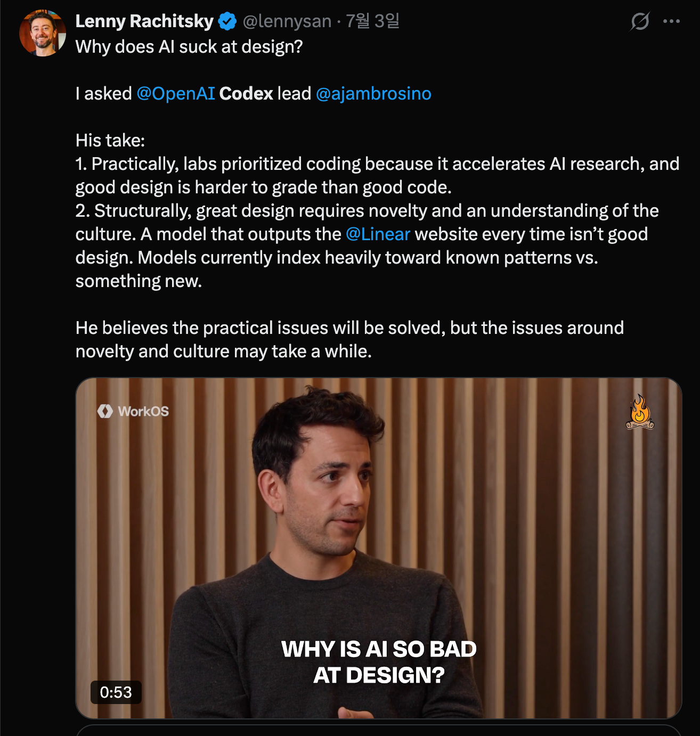Click the 'He believes the practical issues' paragraph
Image resolution: width=700 pixels, height=736 pixels.
pyautogui.click(x=349, y=340)
